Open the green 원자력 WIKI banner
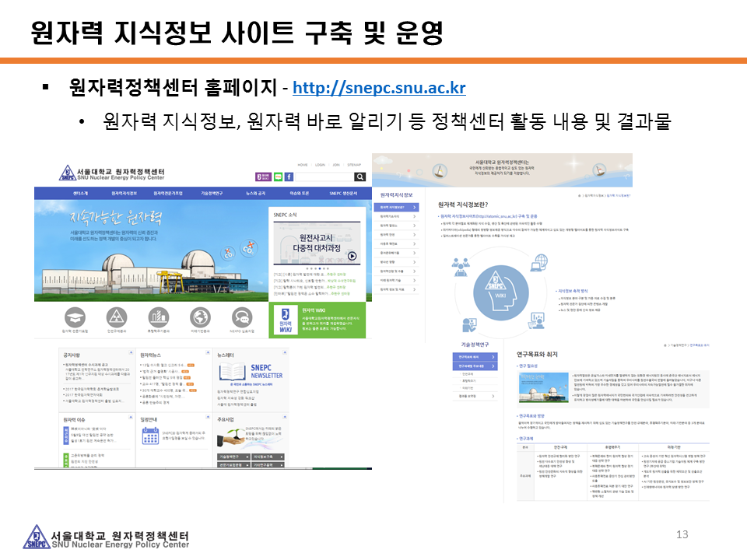 pyautogui.click(x=317, y=320)
